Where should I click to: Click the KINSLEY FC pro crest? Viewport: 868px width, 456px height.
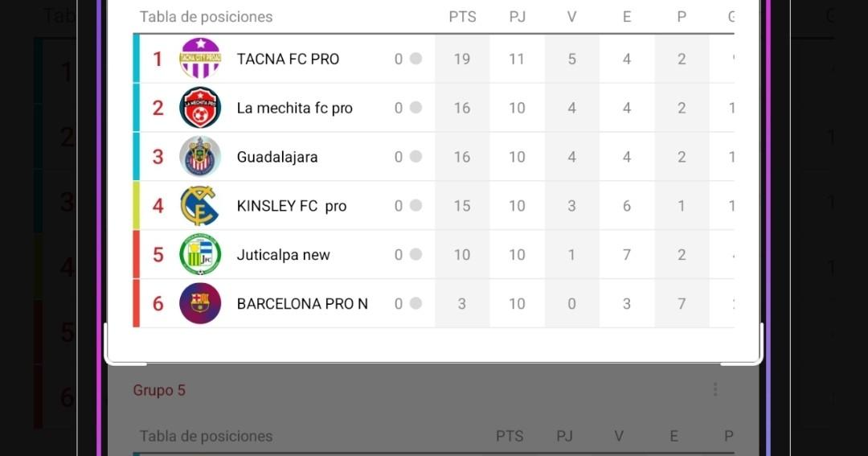(200, 206)
